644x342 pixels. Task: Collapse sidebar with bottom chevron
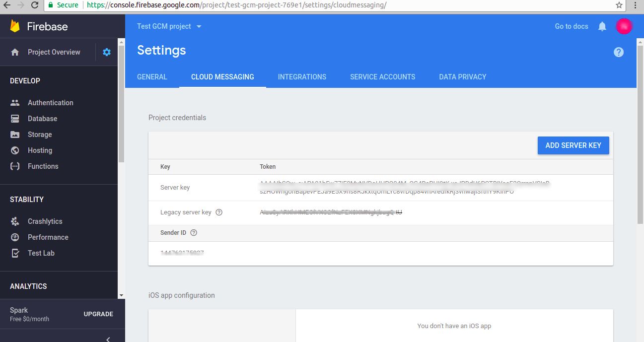pos(108,339)
